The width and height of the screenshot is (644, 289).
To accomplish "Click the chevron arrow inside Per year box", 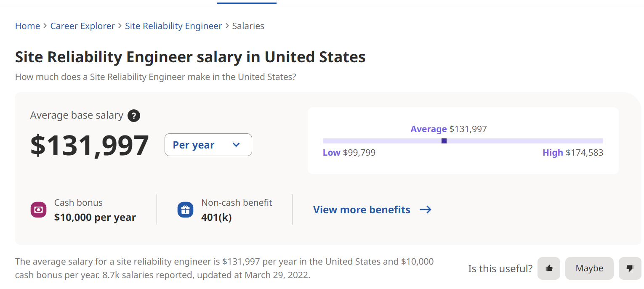I will click(236, 145).
